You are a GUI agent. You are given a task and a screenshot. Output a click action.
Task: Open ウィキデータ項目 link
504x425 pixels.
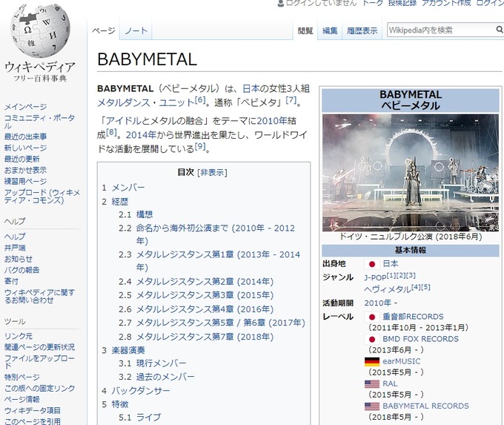pyautogui.click(x=32, y=410)
